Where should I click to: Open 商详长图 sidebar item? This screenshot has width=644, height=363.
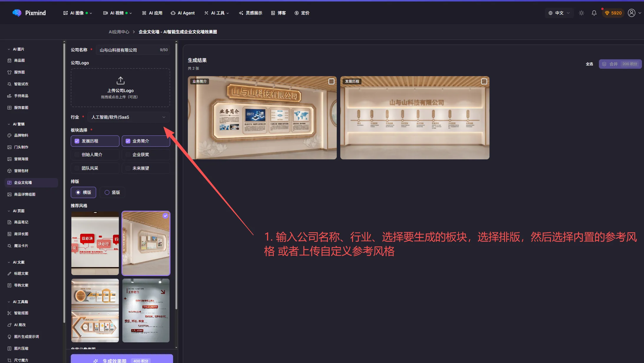[x=21, y=234]
